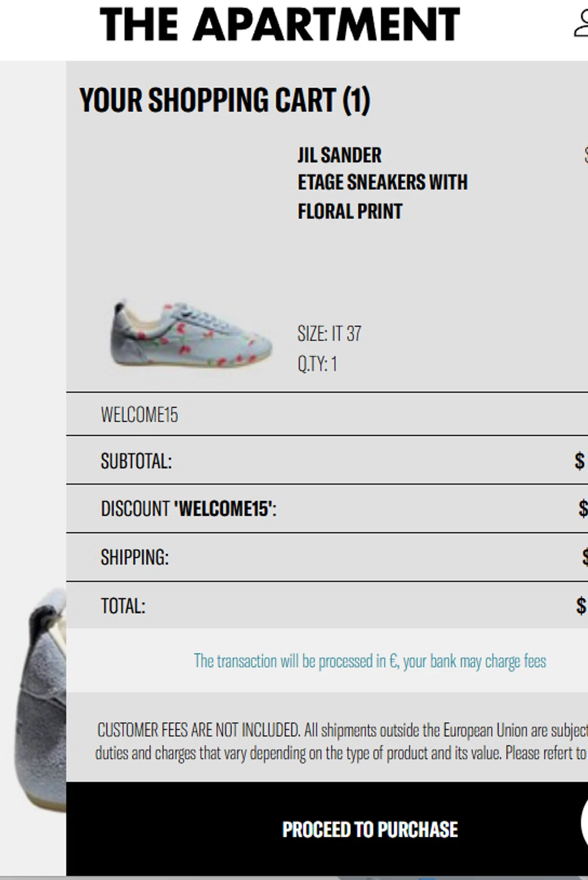The width and height of the screenshot is (588, 880).
Task: Open the floral sneaker cart thumbnail
Action: click(191, 333)
